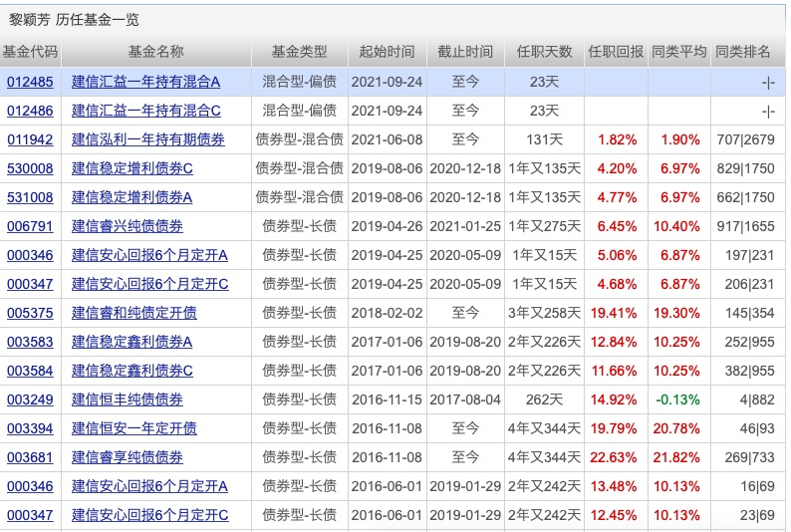Screen dimensions: 791x532
Task: Select the 2016-11-15 start date cell
Action: 387,399
